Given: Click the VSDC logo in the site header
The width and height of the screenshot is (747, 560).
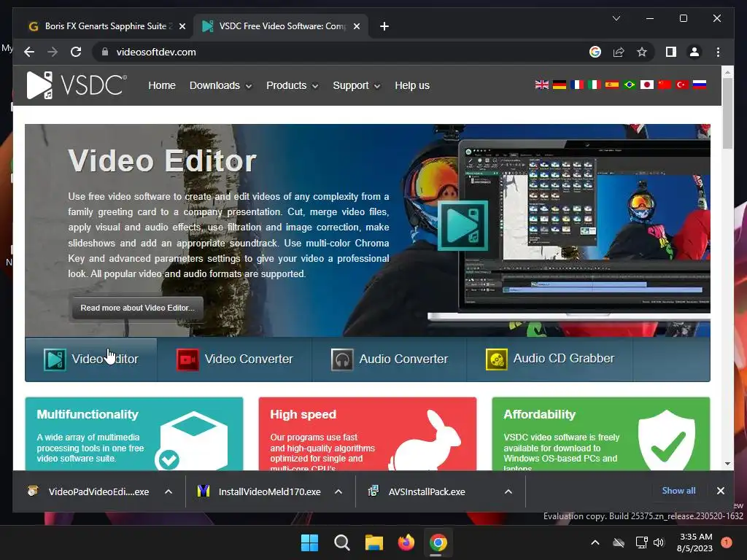Looking at the screenshot, I should point(77,85).
